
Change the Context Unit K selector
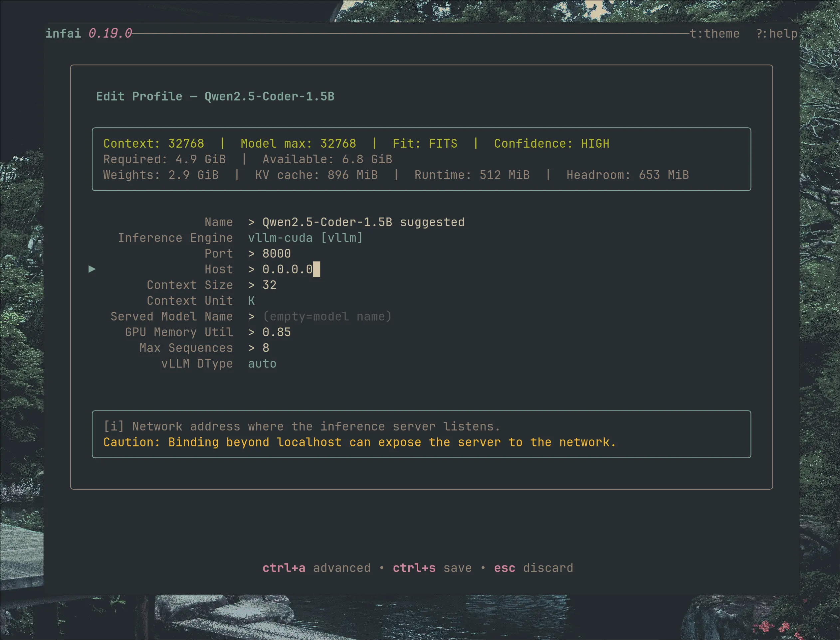pos(251,301)
